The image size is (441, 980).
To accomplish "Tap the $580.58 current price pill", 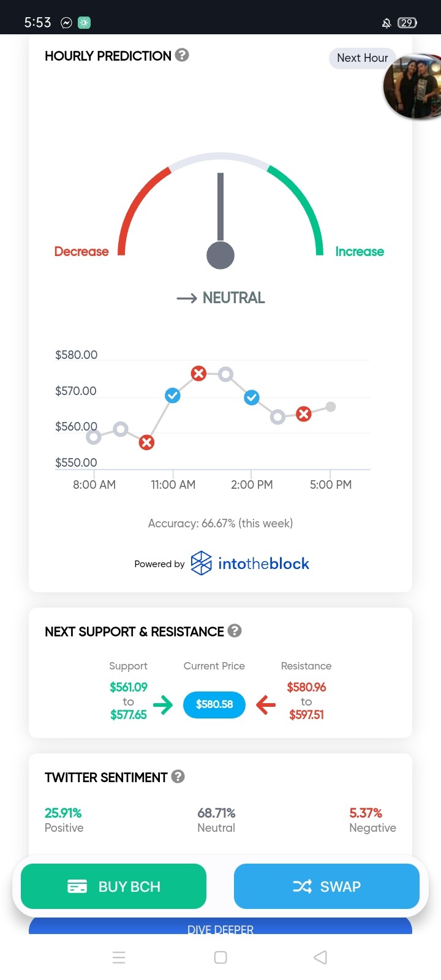I will (x=214, y=704).
